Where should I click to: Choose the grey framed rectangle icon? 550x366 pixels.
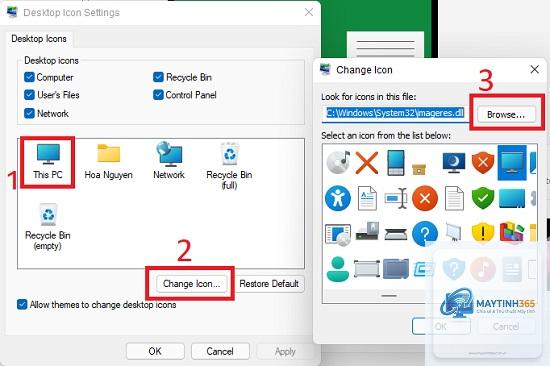367,269
